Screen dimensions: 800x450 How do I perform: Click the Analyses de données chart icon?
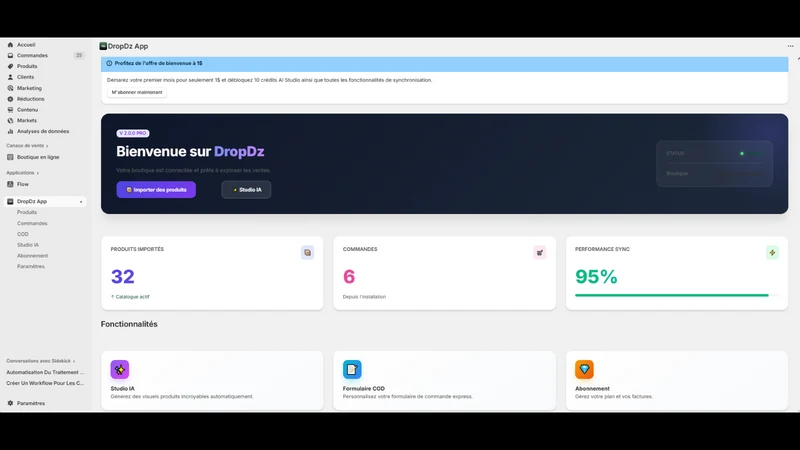[10, 131]
